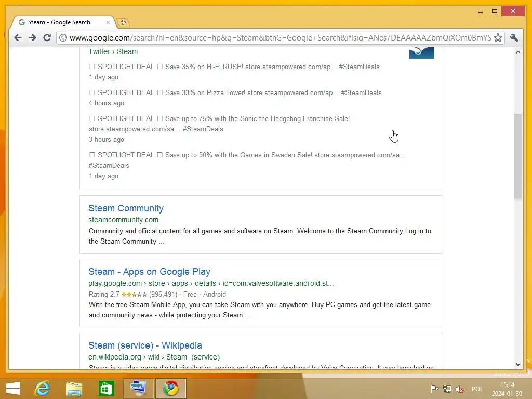The image size is (532, 399).
Task: Open the computer keyboard app on taskbar
Action: (x=138, y=389)
